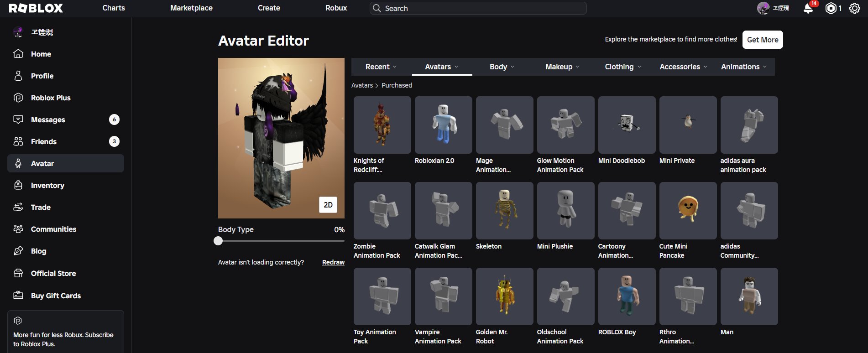Click the Official Store icon in sidebar

point(18,273)
